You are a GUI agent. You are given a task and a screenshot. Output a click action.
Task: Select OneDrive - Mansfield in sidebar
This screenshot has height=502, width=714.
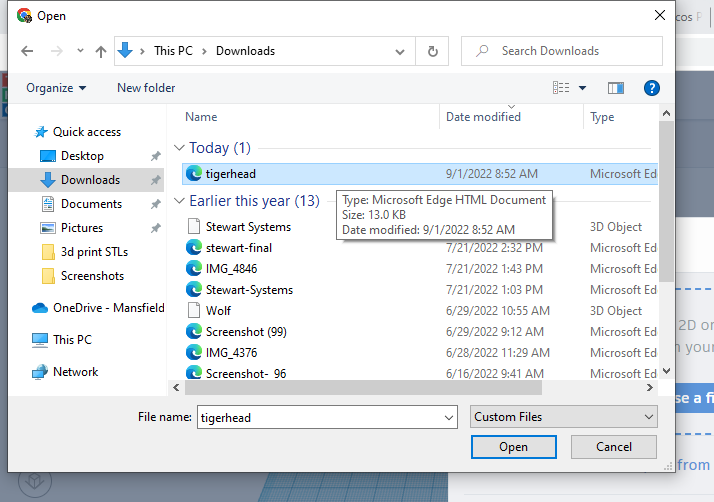click(108, 308)
